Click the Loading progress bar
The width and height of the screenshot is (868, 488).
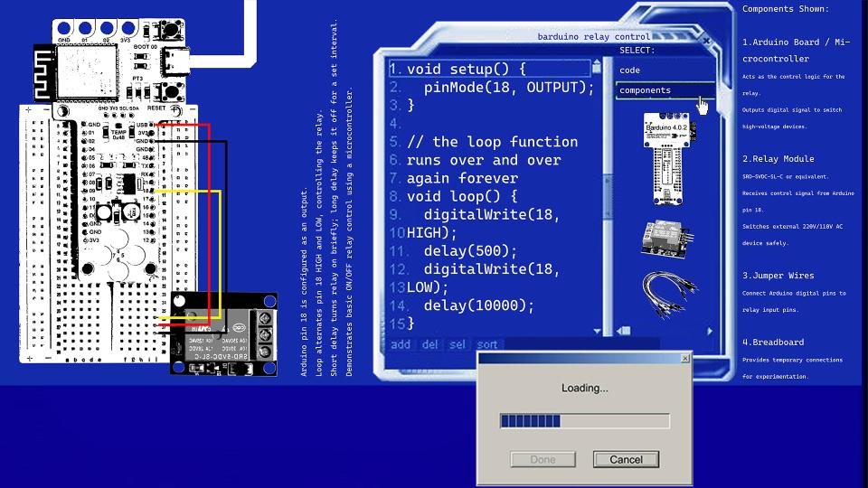[584, 421]
